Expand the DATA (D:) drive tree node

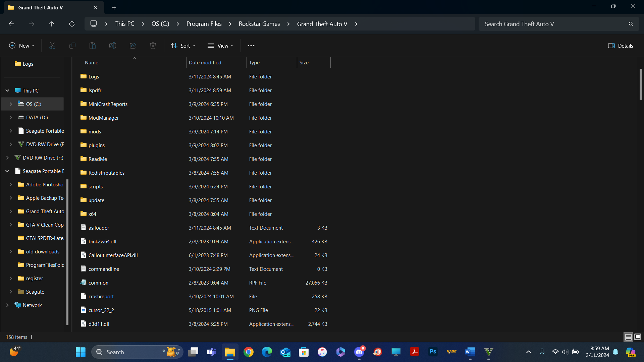point(11,117)
